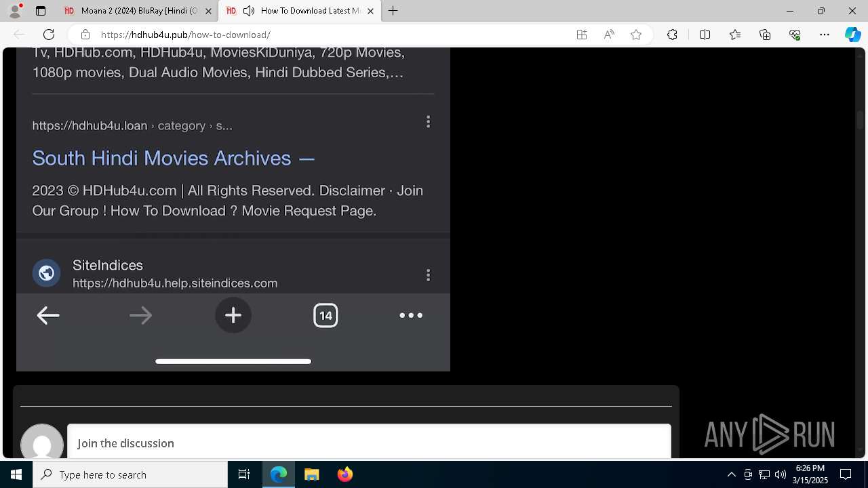The image size is (868, 488).
Task: Click the Type here to search box
Action: pyautogui.click(x=130, y=474)
